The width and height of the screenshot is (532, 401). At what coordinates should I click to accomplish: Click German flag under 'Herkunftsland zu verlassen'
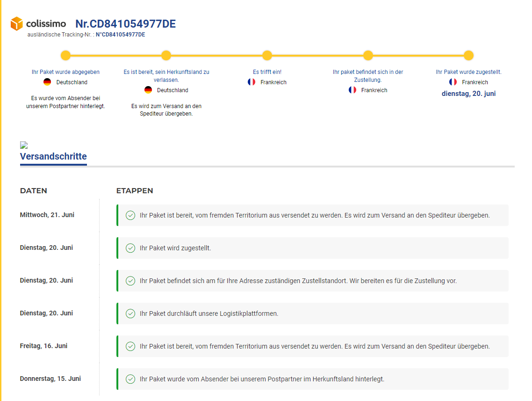(x=148, y=90)
